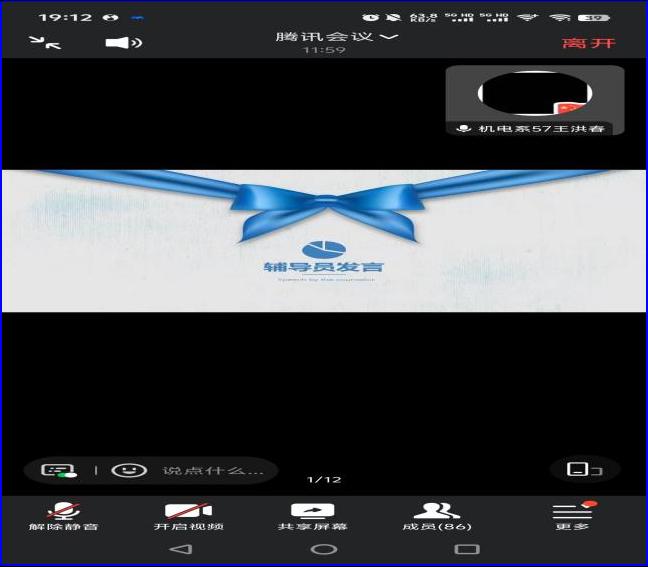Tap the Android recent apps square

tap(466, 549)
